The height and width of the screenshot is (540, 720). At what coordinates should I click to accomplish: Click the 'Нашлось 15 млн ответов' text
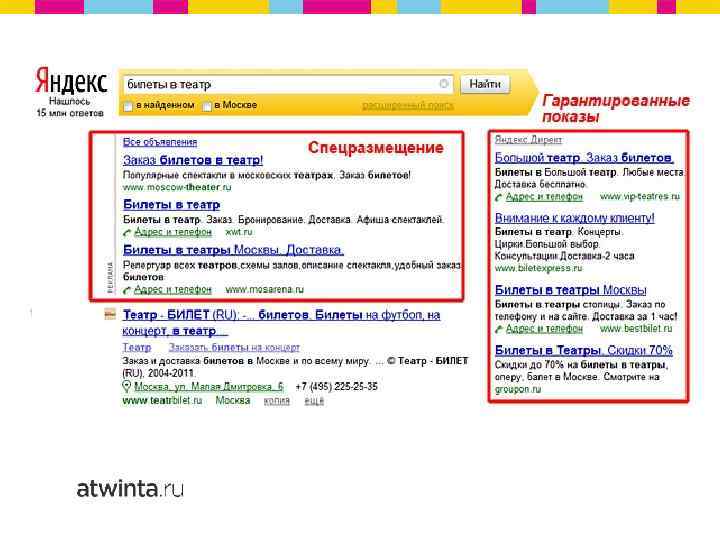pyautogui.click(x=70, y=107)
